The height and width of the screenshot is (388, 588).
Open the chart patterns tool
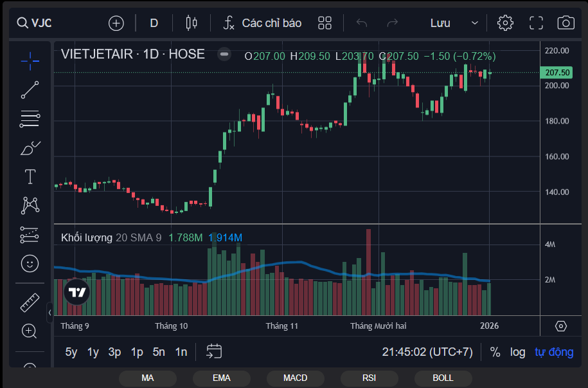tap(30, 205)
